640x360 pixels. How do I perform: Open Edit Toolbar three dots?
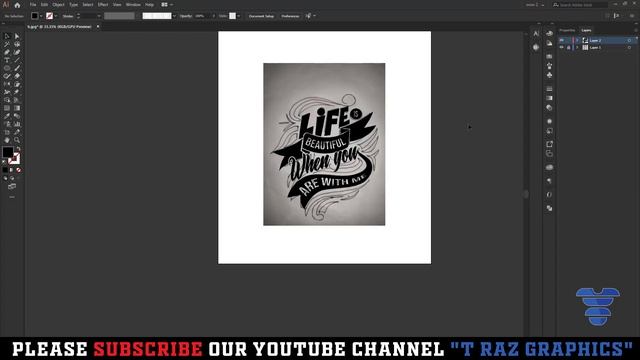click(x=12, y=197)
